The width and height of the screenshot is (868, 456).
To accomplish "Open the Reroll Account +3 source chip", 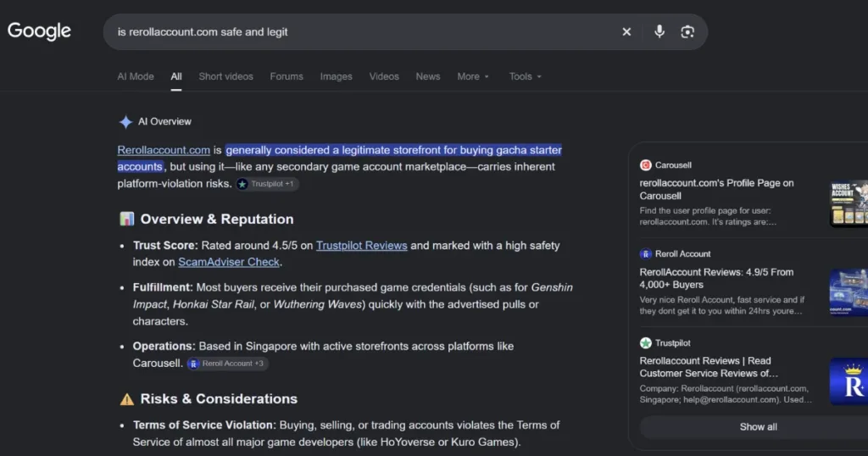I will pos(227,364).
